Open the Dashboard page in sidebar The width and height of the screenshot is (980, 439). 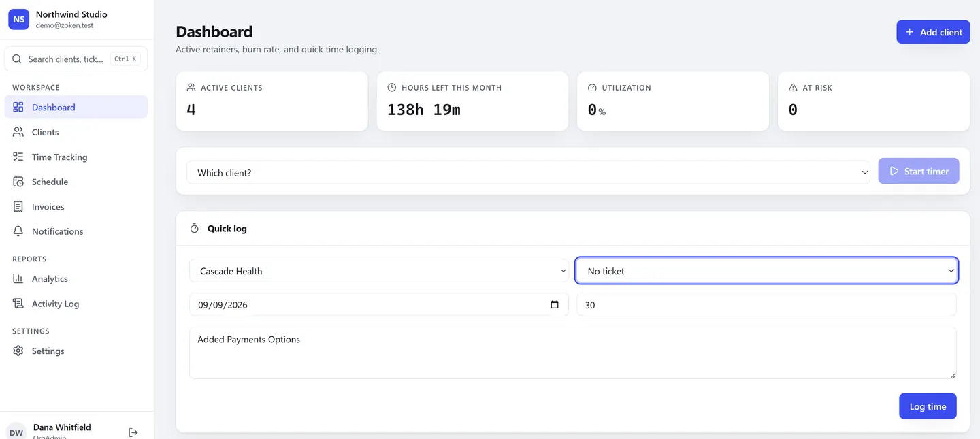76,107
